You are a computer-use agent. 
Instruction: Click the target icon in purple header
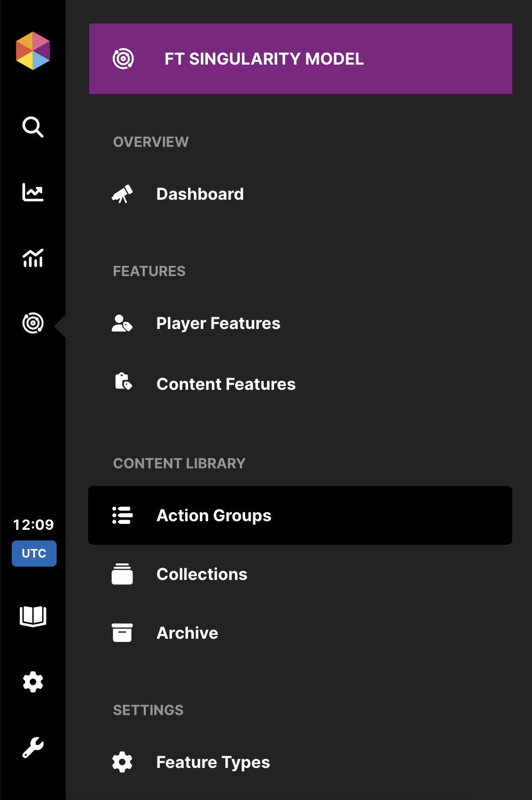coord(123,59)
